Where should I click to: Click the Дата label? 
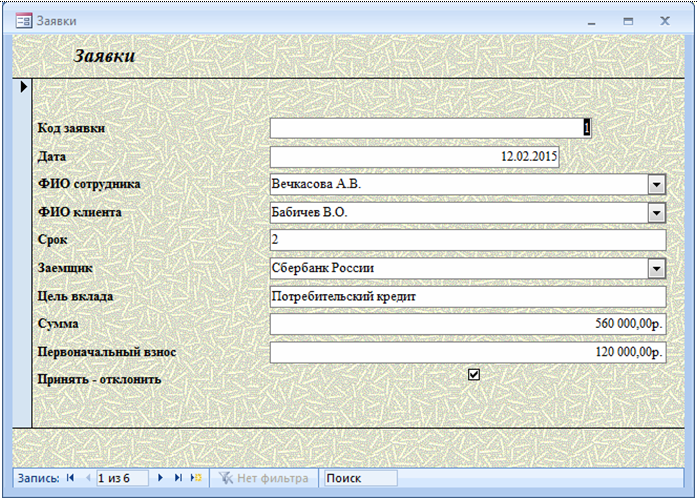pos(52,157)
